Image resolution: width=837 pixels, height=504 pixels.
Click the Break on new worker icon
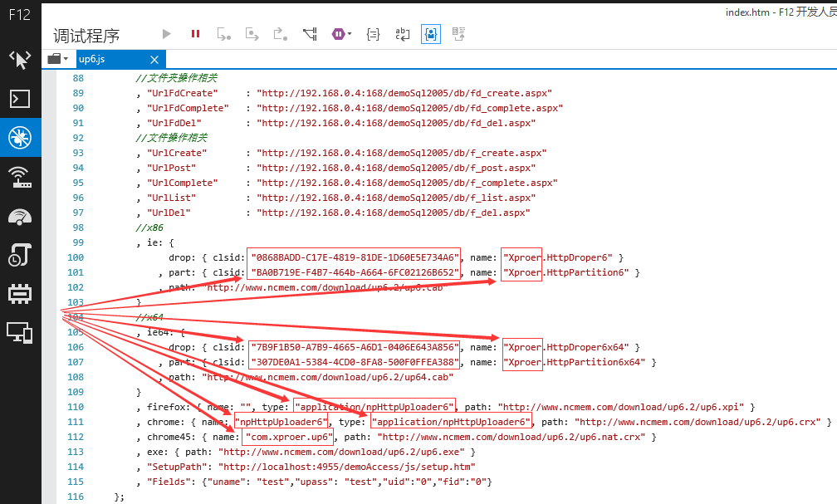[x=311, y=34]
